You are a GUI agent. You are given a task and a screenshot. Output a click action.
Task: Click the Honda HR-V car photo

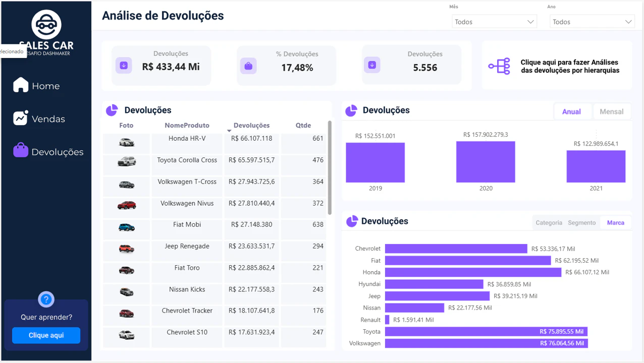pos(127,143)
